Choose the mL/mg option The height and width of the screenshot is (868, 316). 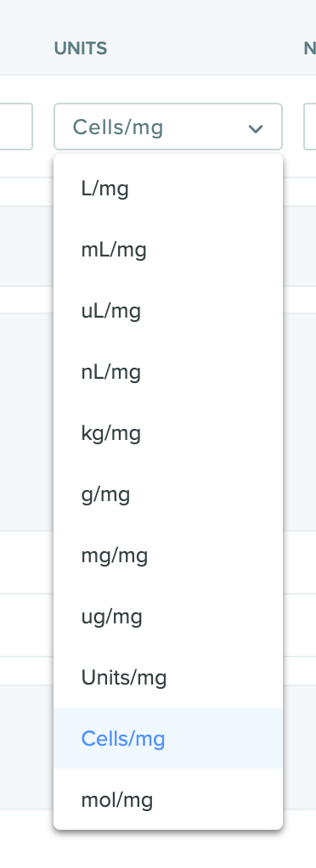(168, 251)
